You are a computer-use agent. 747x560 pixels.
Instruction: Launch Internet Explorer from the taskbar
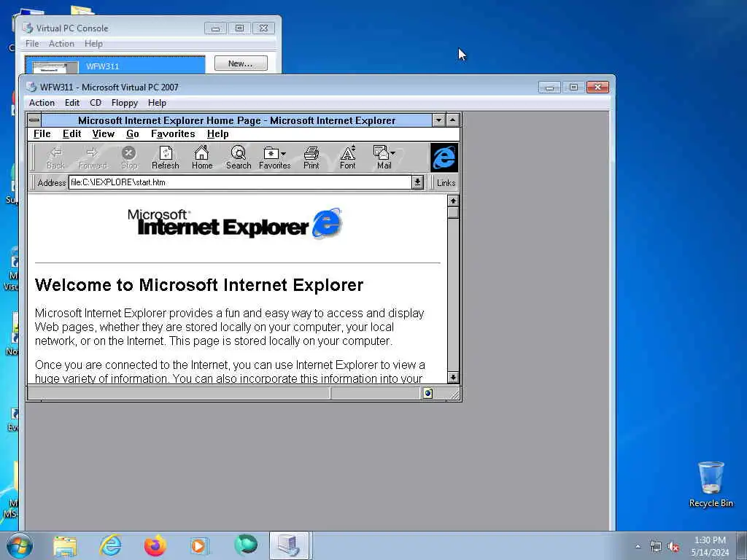click(110, 545)
